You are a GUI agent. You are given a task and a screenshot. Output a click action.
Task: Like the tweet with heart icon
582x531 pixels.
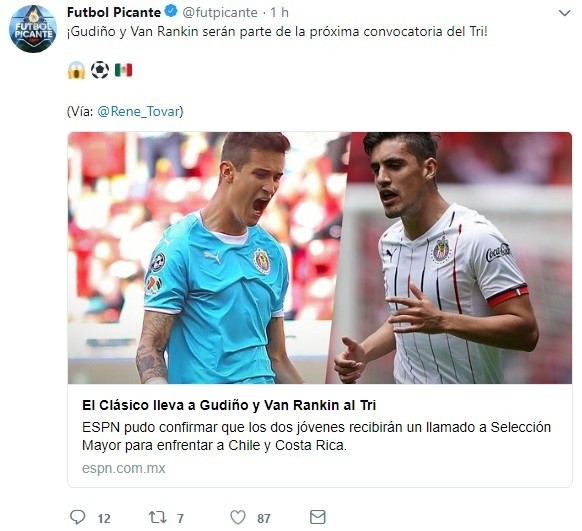pos(238,517)
